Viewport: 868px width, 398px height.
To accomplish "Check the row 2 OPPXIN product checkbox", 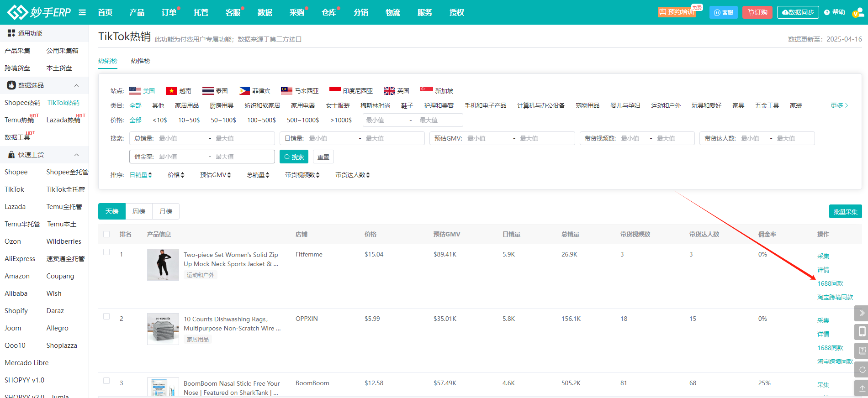I will (x=106, y=316).
